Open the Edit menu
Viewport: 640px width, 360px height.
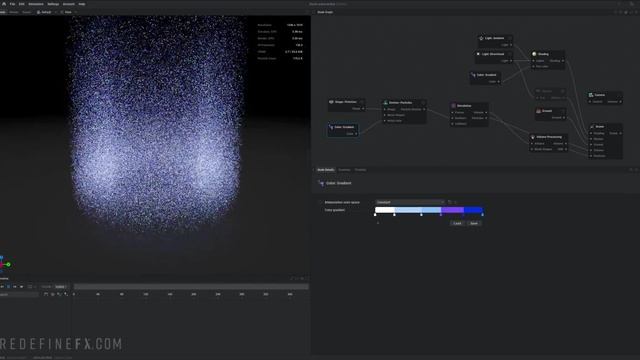(x=22, y=4)
